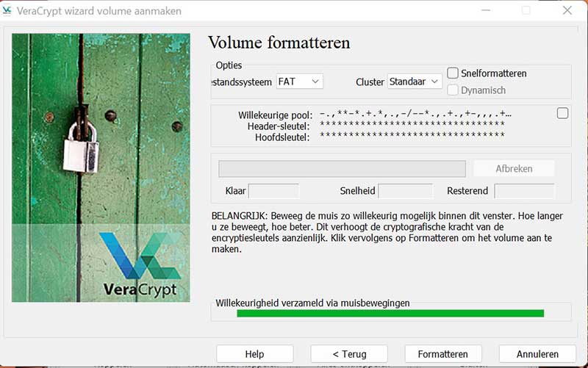The width and height of the screenshot is (588, 368).
Task: Click the Resterend value field
Action: point(524,191)
